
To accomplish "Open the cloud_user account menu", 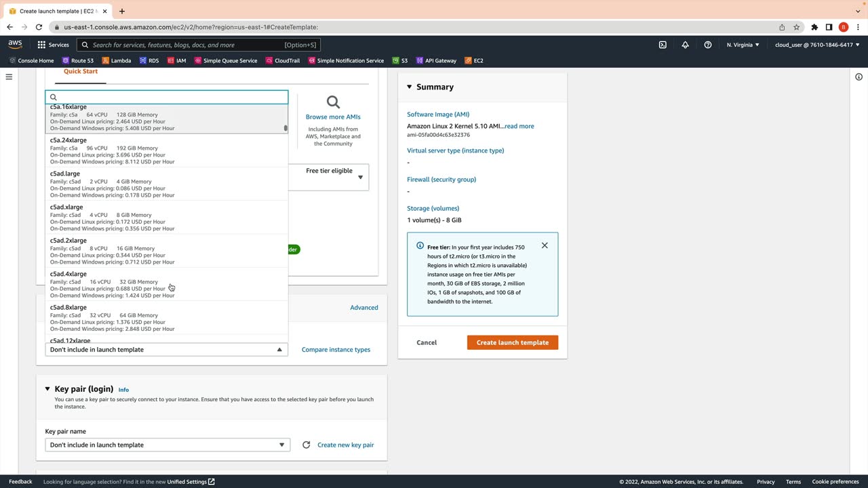I will click(x=817, y=45).
